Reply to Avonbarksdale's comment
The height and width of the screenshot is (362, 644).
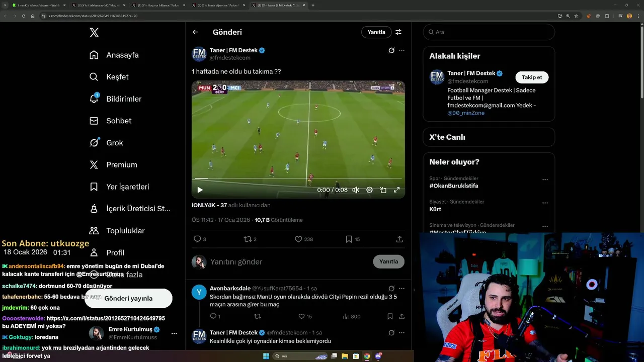[215, 317]
